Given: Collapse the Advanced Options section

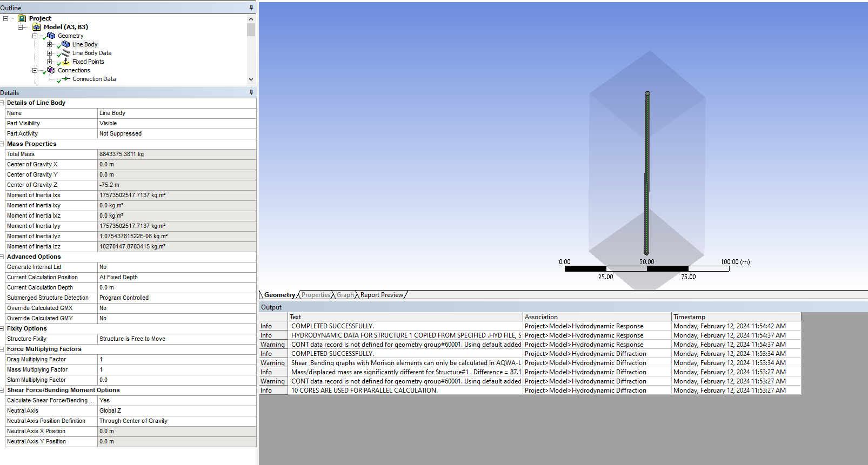Looking at the screenshot, I should click(x=2, y=257).
